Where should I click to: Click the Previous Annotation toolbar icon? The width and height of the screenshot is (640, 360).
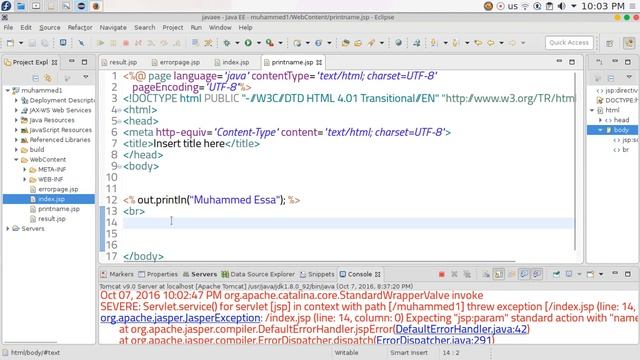[x=456, y=43]
